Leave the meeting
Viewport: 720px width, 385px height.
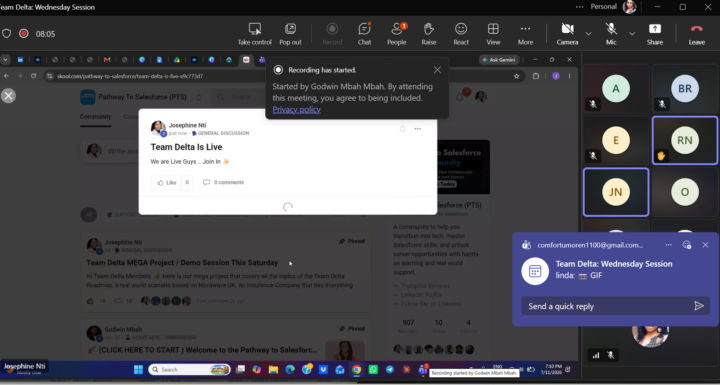pos(697,34)
